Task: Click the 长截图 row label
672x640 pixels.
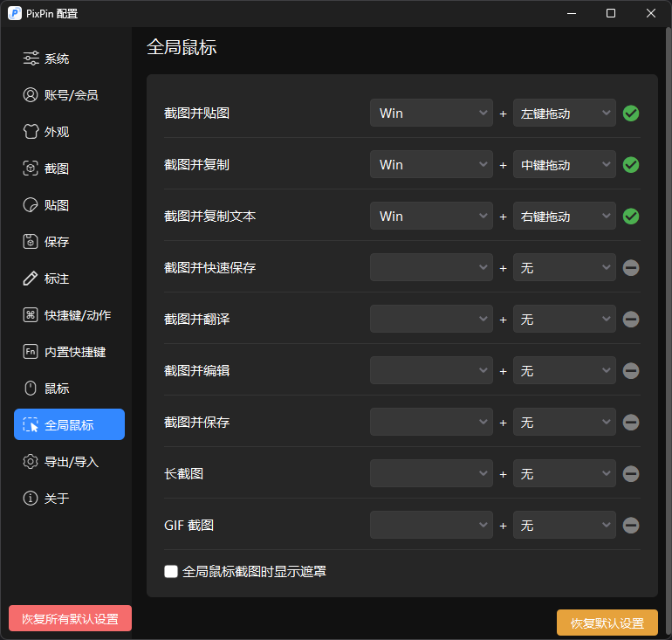Action: [184, 474]
